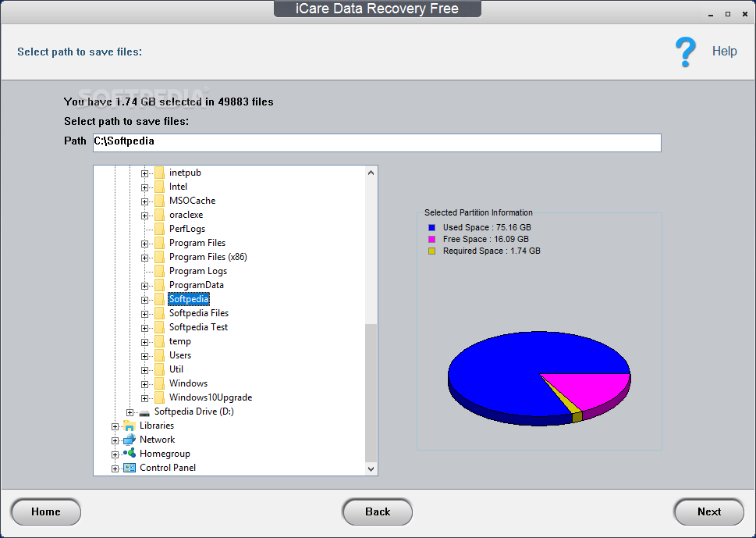This screenshot has width=756, height=538.
Task: Select the Softpedia Test folder label
Action: coord(198,327)
